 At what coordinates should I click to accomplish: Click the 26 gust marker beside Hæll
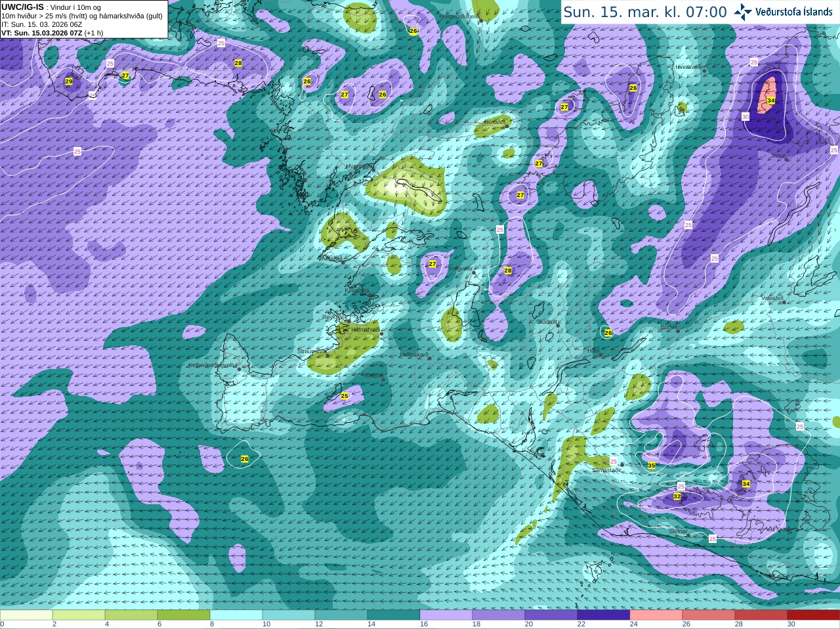click(608, 333)
